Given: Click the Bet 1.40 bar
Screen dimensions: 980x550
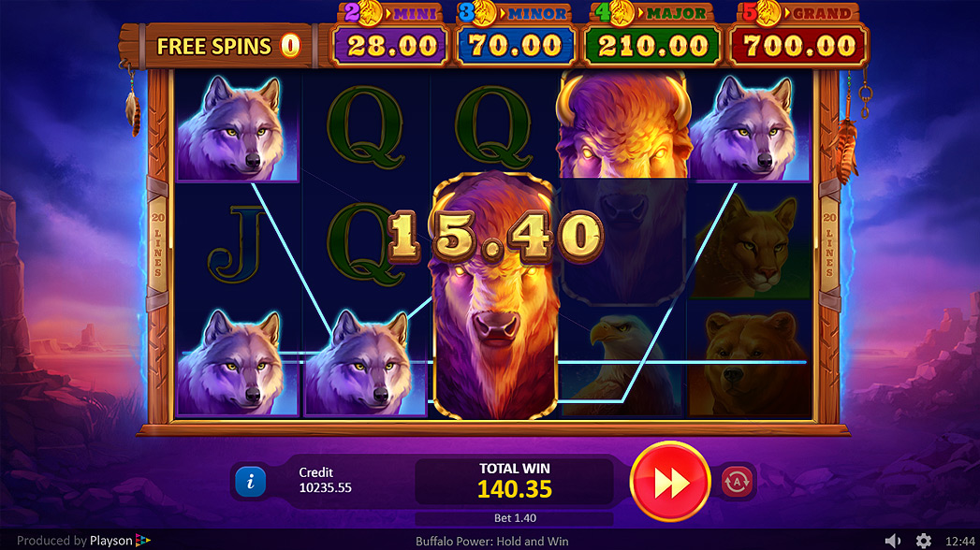Looking at the screenshot, I should tap(515, 518).
